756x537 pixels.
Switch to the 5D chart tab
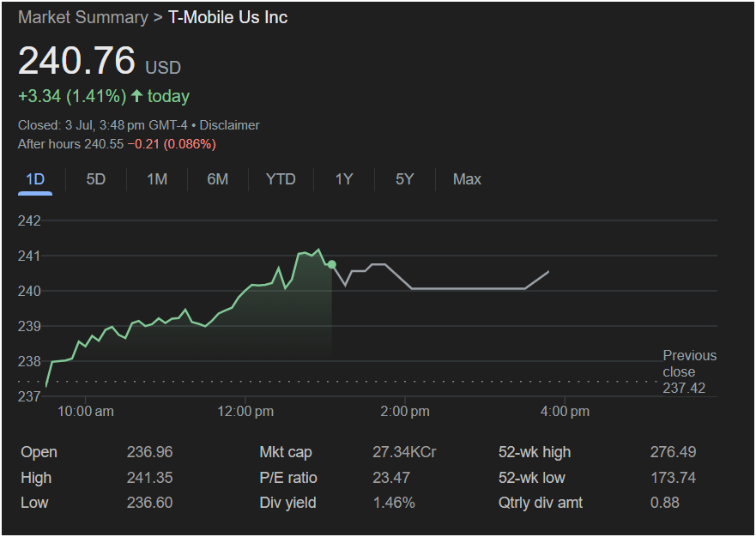click(95, 179)
